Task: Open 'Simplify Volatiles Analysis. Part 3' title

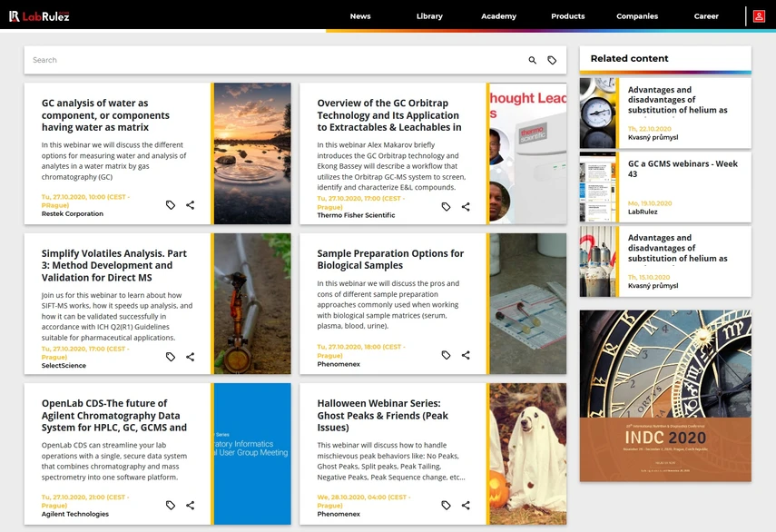Action: (x=114, y=266)
